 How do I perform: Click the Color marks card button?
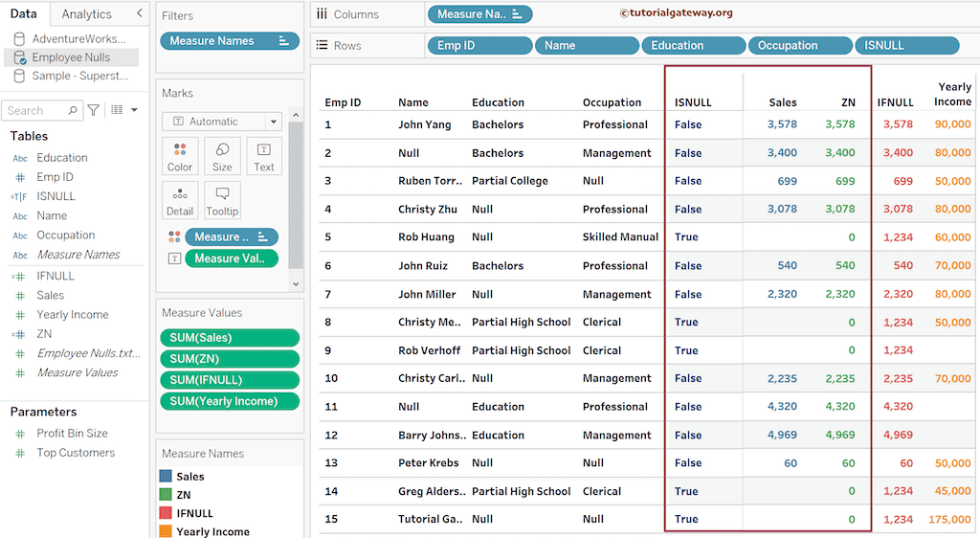point(180,156)
